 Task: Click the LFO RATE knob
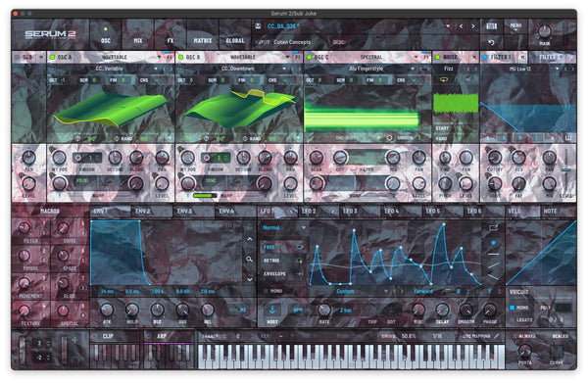[323, 310]
